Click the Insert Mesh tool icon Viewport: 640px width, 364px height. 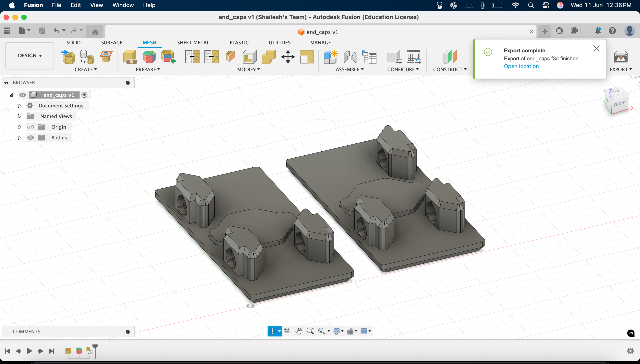tap(68, 57)
